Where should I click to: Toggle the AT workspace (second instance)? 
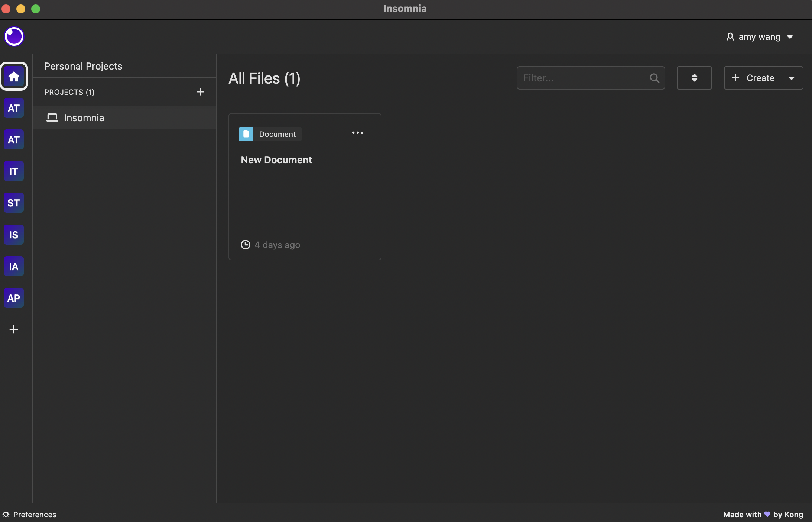pyautogui.click(x=13, y=139)
